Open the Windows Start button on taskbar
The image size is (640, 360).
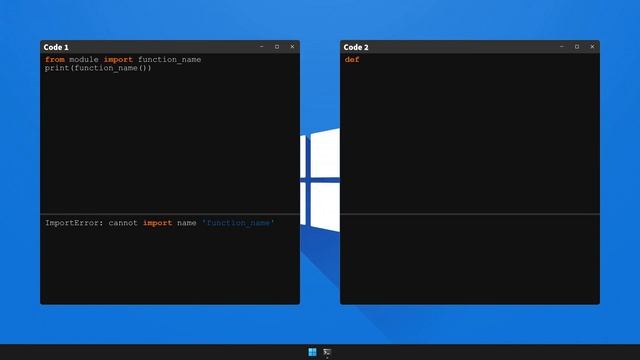click(312, 352)
